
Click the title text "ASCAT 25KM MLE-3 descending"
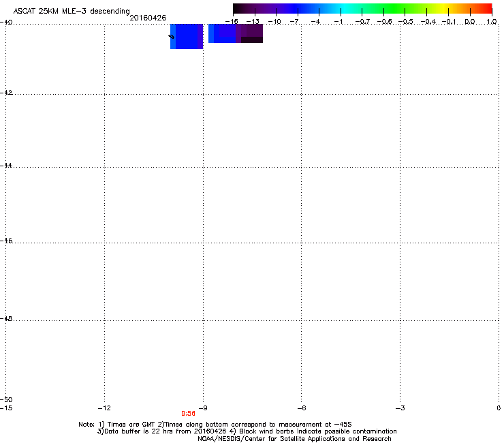tap(72, 12)
